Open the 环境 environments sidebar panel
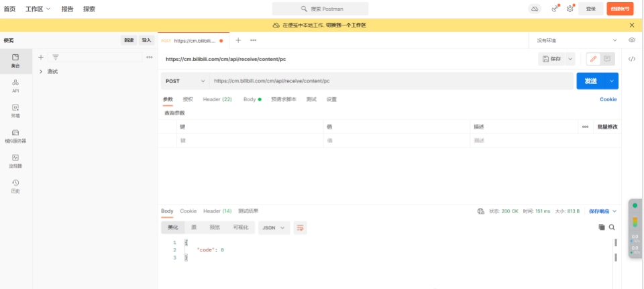This screenshot has height=289, width=644. (15, 111)
